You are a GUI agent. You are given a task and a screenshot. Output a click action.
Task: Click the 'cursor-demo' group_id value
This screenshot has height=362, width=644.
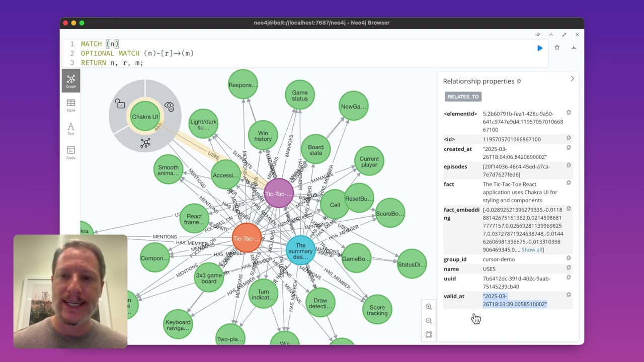tap(499, 259)
